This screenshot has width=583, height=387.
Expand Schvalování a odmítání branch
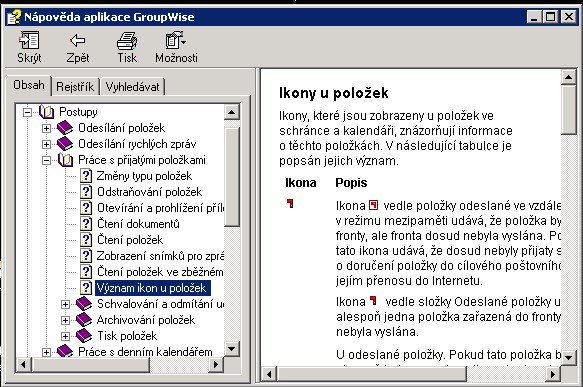point(65,304)
